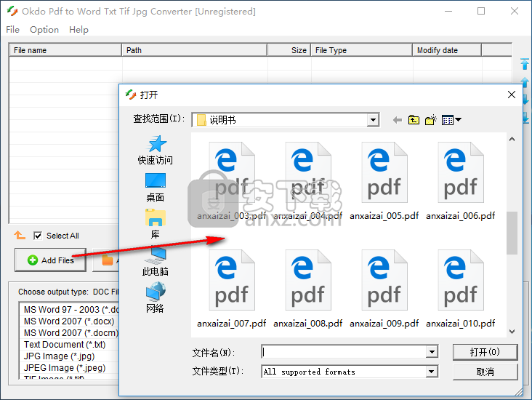Expand the 文件类型 file type dropdown

(x=431, y=372)
